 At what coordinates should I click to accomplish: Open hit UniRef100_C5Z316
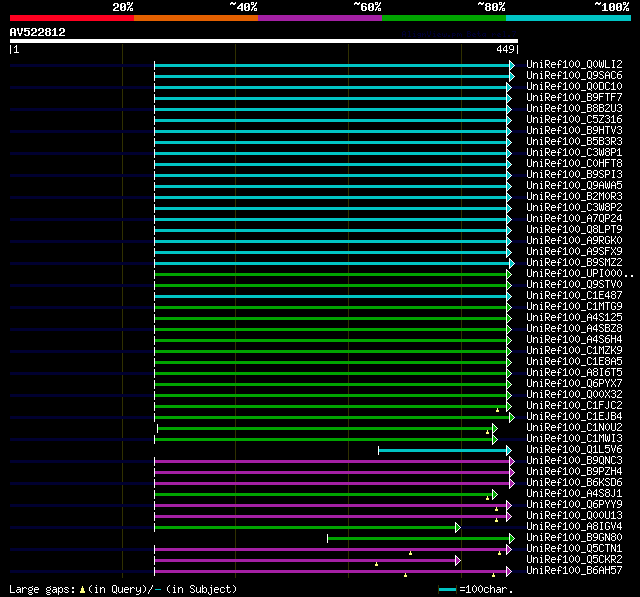(x=574, y=120)
